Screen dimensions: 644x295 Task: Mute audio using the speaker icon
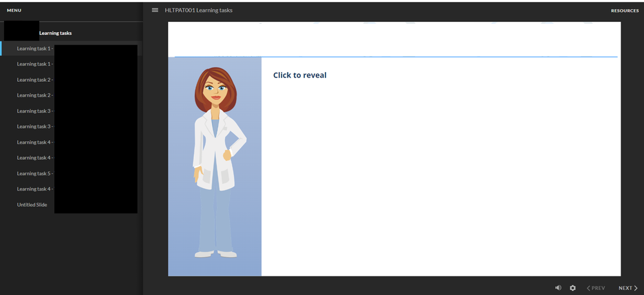coord(558,288)
